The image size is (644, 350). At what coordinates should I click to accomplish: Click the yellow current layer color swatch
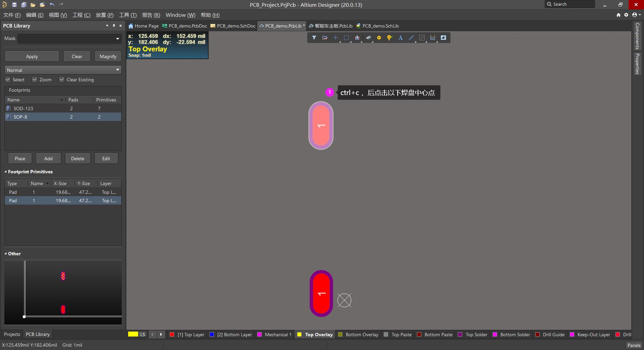click(x=133, y=334)
